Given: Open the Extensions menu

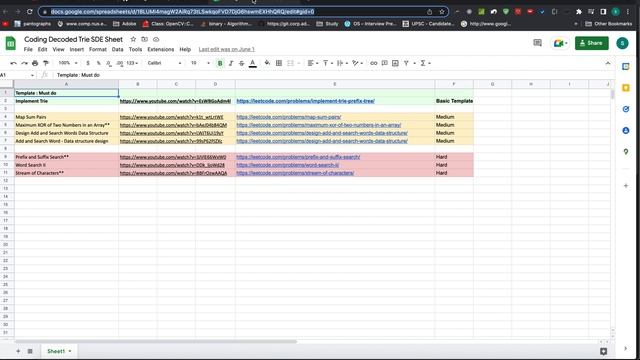Looking at the screenshot, I should pyautogui.click(x=161, y=49).
